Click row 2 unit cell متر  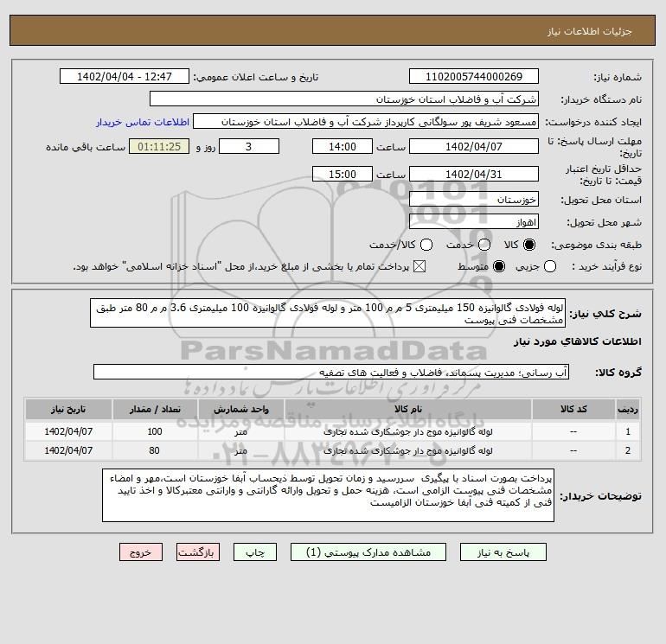240,450
